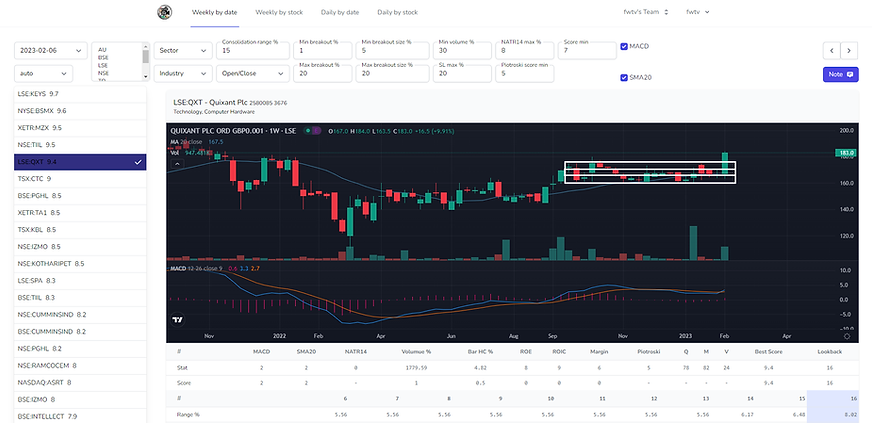
Task: Open the fwtv user account menu
Action: (698, 12)
